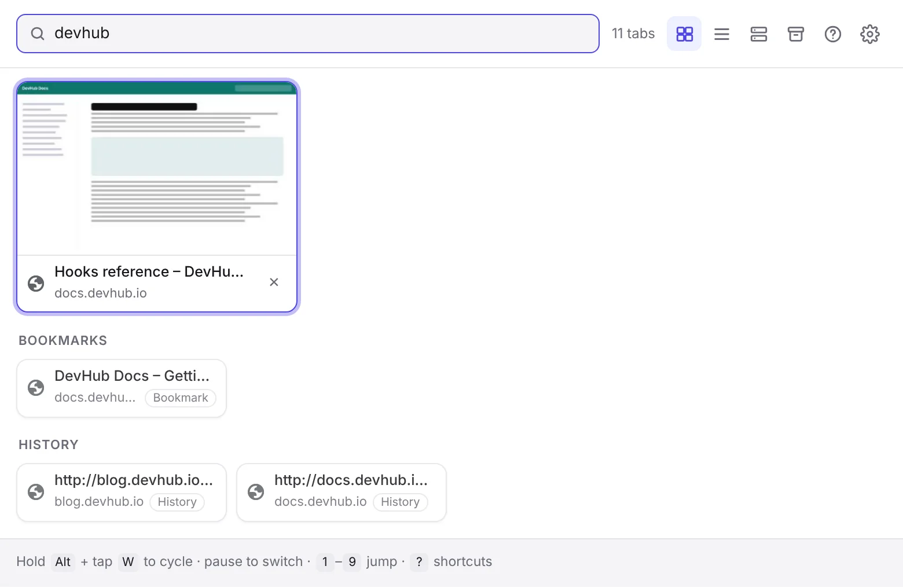Click globe icon on docs.devhub.io history item
The image size is (903, 588).
pyautogui.click(x=256, y=491)
